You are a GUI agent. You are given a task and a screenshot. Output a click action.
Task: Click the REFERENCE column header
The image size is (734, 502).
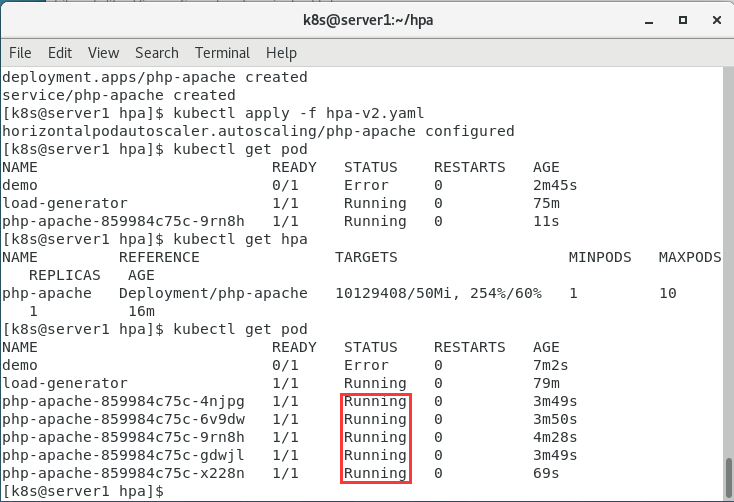(159, 257)
